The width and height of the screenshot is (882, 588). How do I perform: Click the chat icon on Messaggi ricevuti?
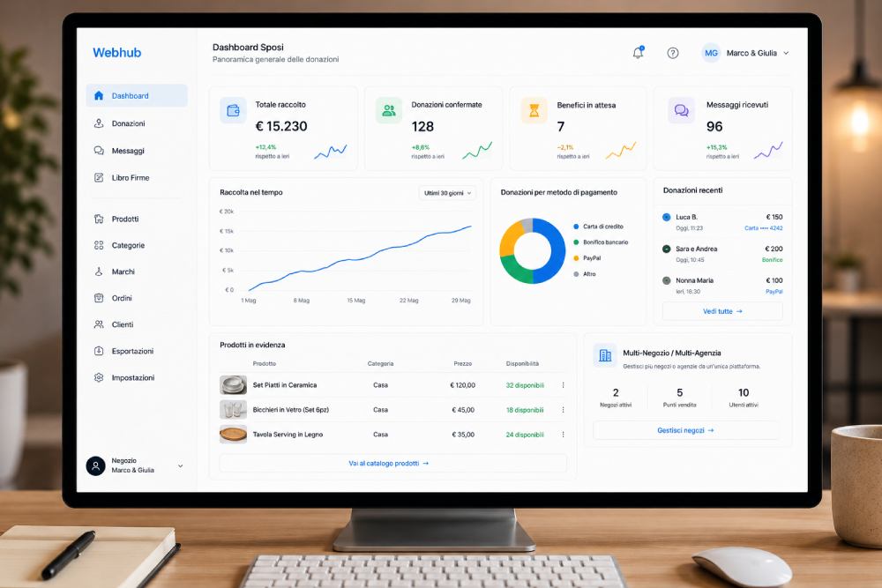pyautogui.click(x=681, y=110)
